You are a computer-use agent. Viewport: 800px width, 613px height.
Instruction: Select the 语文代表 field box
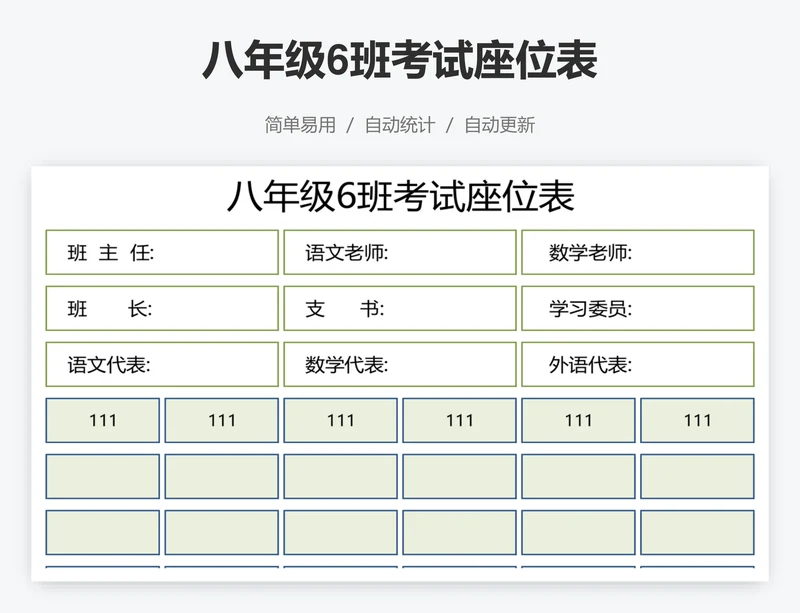click(x=162, y=364)
